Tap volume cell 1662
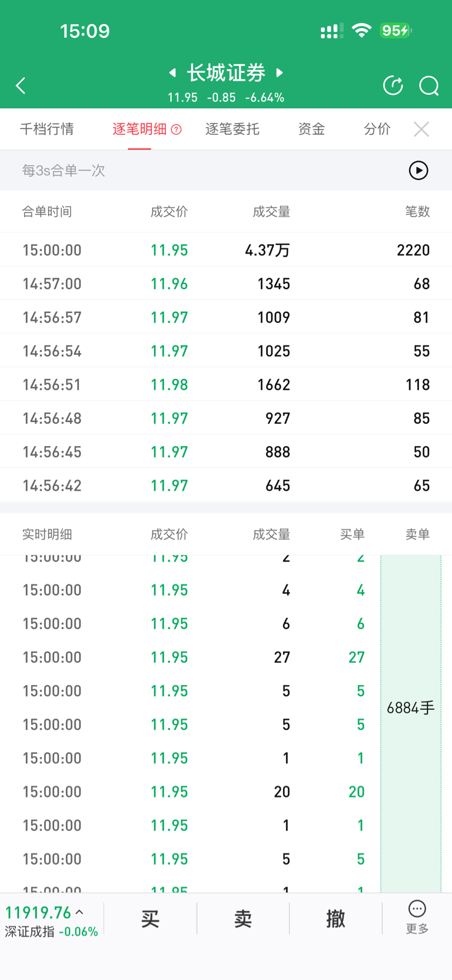452x980 pixels. click(x=274, y=385)
